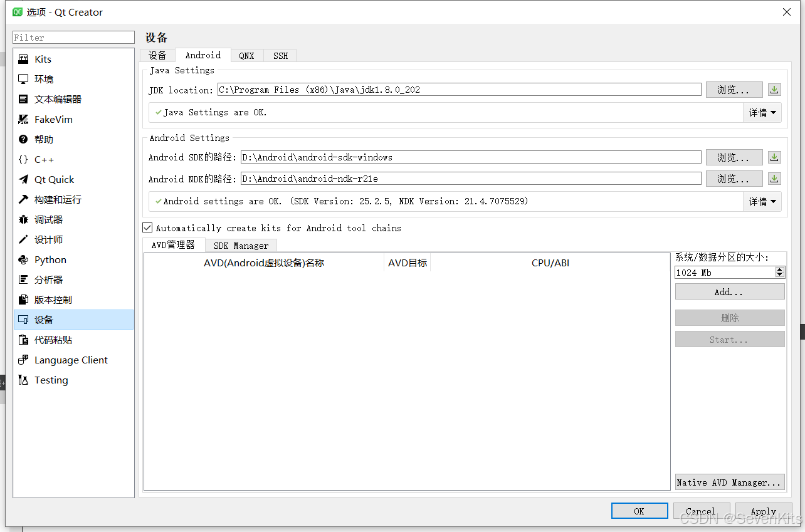Close the 选项 dialog window

(x=787, y=12)
